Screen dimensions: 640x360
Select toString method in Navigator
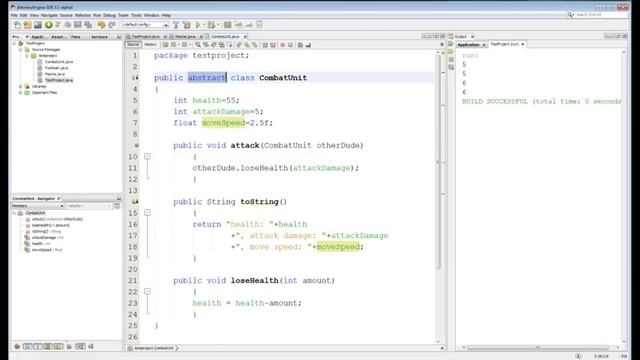[x=46, y=231]
